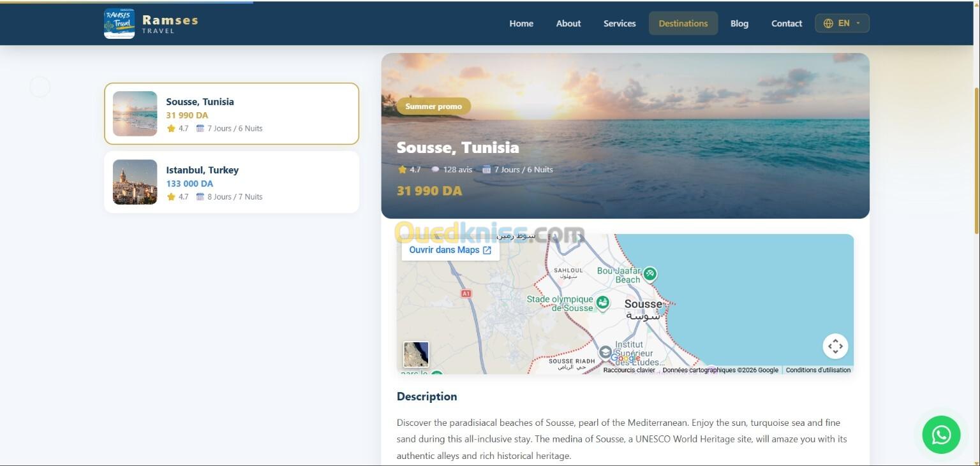The height and width of the screenshot is (466, 980).
Task: Click the Stade olympique de Sousse marker
Action: (x=603, y=302)
